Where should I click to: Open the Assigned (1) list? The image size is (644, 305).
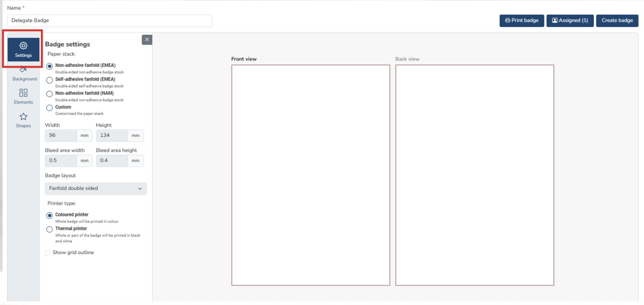(x=570, y=21)
